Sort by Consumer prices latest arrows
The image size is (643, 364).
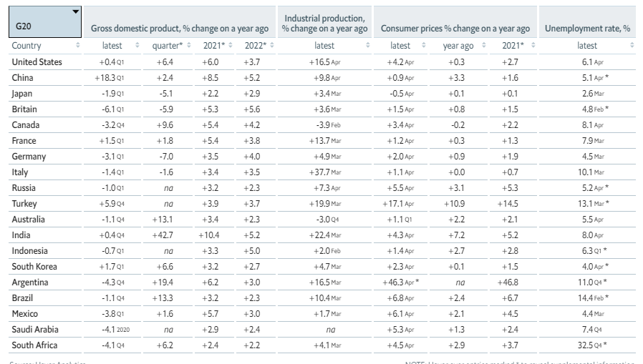(x=424, y=46)
